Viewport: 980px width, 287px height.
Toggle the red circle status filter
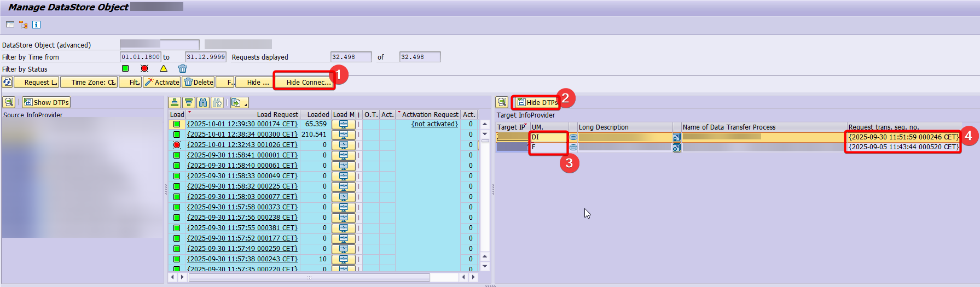(x=144, y=69)
